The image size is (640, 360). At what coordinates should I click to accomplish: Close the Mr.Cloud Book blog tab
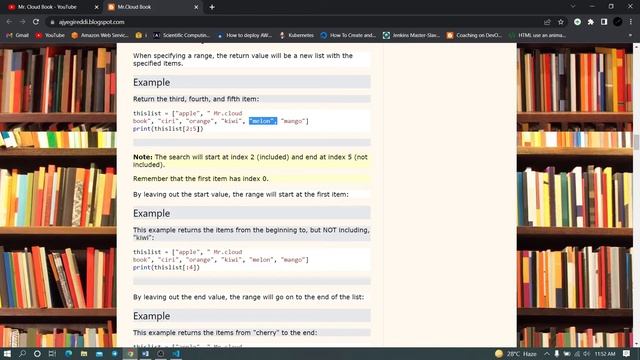[x=196, y=7]
